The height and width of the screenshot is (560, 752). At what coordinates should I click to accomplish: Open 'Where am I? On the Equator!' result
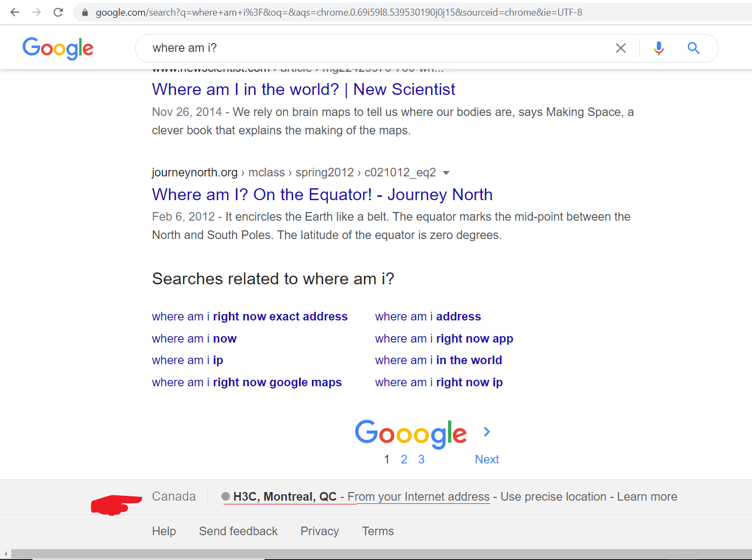coord(322,194)
